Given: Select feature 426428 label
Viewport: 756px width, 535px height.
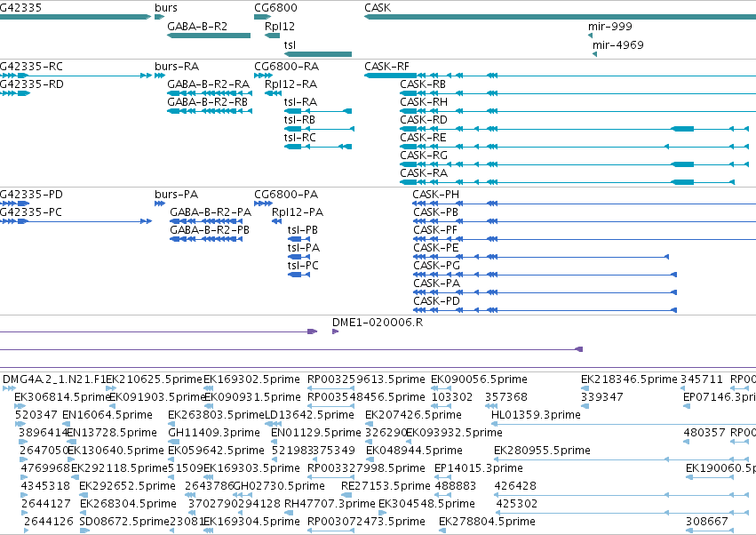Looking at the screenshot, I should pyautogui.click(x=515, y=486).
